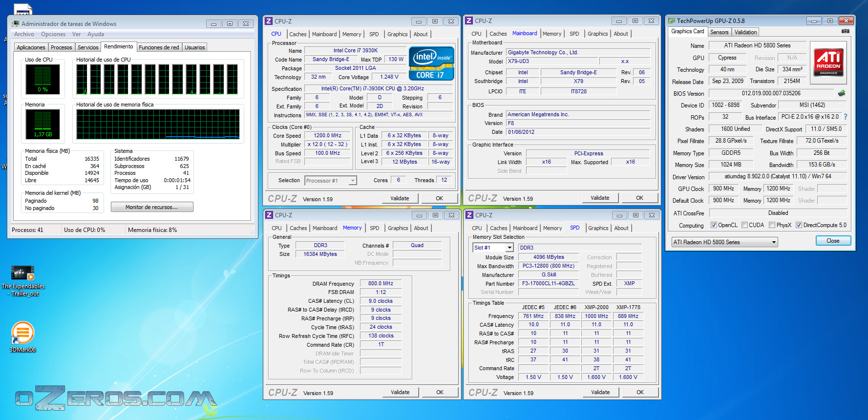Screen dimensions: 868x420
Task: Open Caches tab in the CPU-Z CPU window
Action: (x=298, y=34)
